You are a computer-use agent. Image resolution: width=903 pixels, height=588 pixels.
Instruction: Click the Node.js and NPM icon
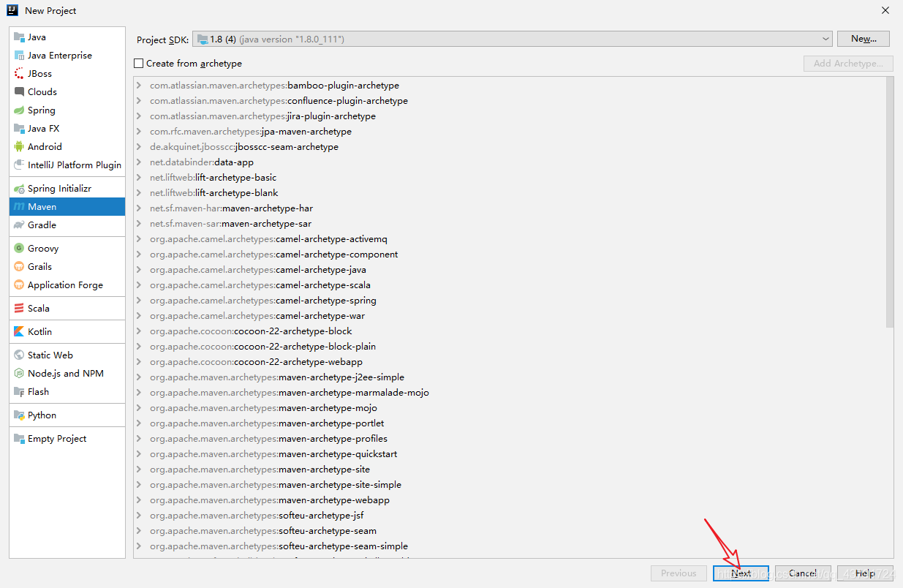19,374
